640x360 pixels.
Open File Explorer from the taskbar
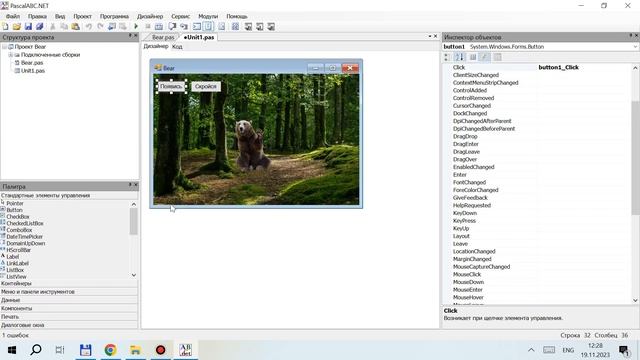[x=135, y=350]
